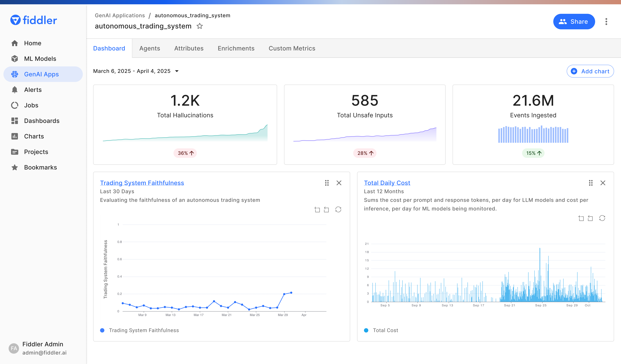Open the Total Daily Cost chart details

tap(387, 183)
